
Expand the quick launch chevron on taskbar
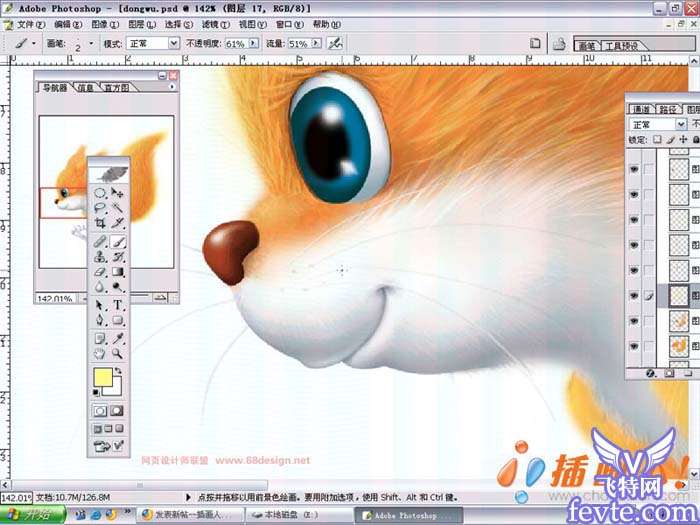(127, 511)
